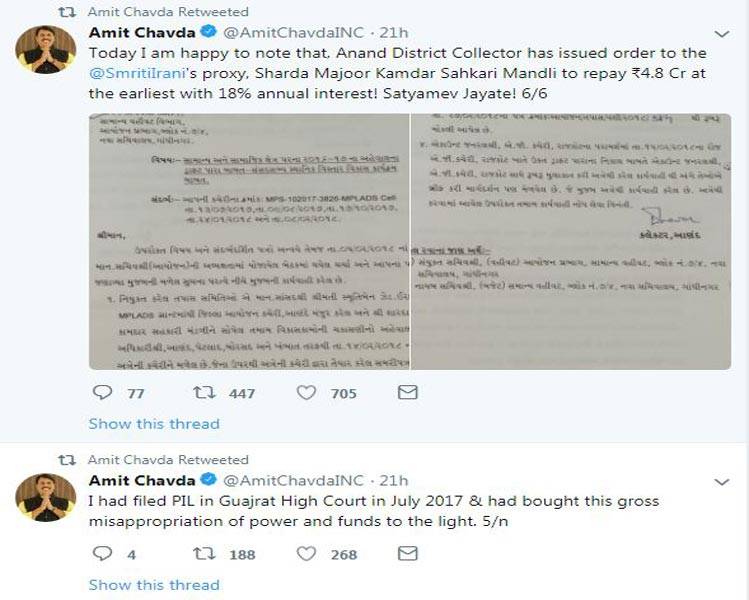
Task: Send the Anand Collector tweet via direct message
Action: tap(407, 393)
